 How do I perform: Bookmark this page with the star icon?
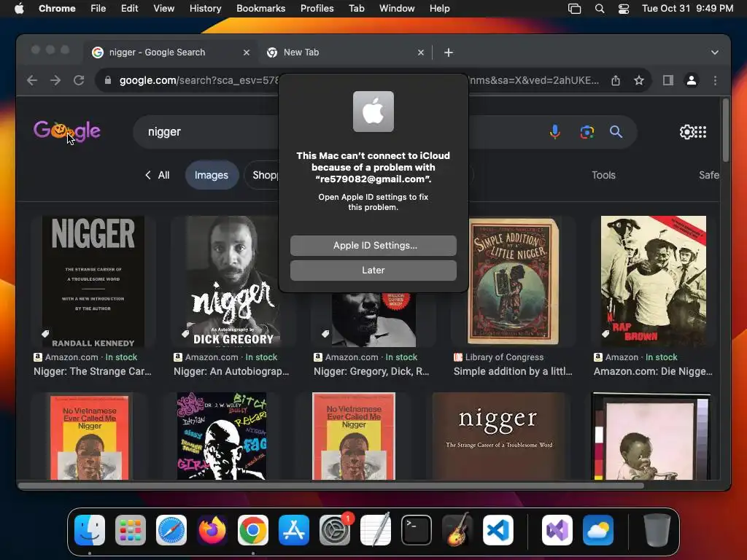(639, 80)
